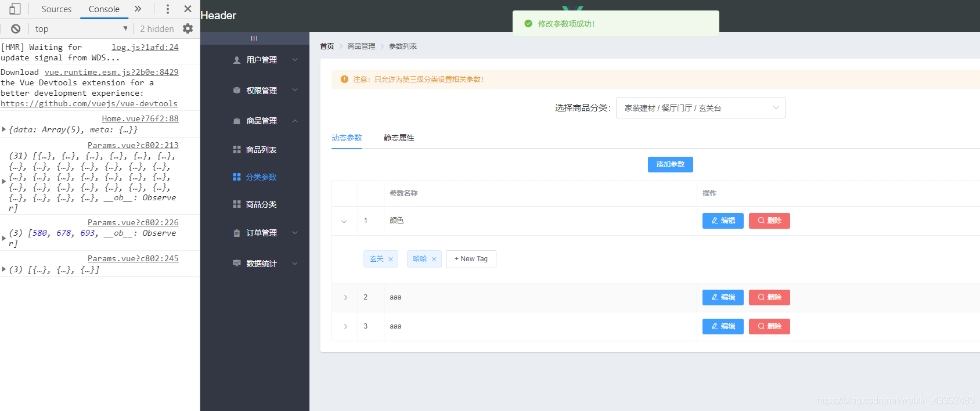980x411 pixels.
Task: Delete the 颜色 parameter
Action: [769, 221]
